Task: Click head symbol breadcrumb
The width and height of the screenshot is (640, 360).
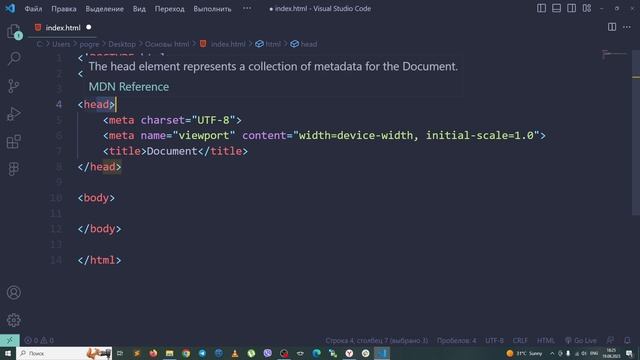Action: tap(304, 44)
